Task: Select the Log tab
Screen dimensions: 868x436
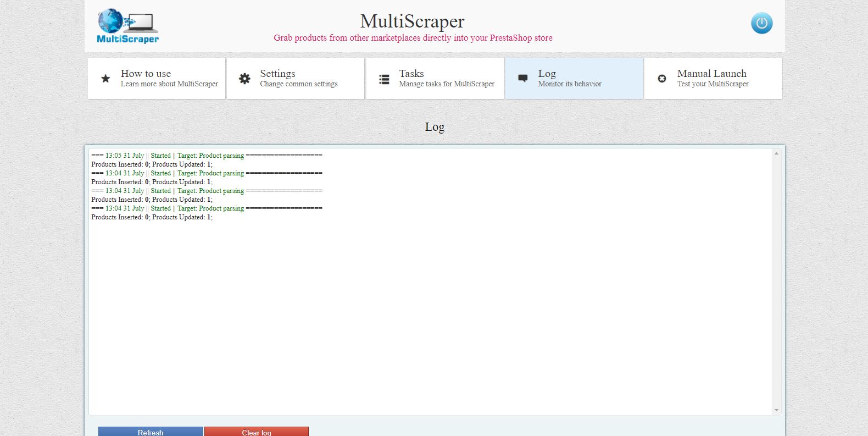Action: point(574,78)
